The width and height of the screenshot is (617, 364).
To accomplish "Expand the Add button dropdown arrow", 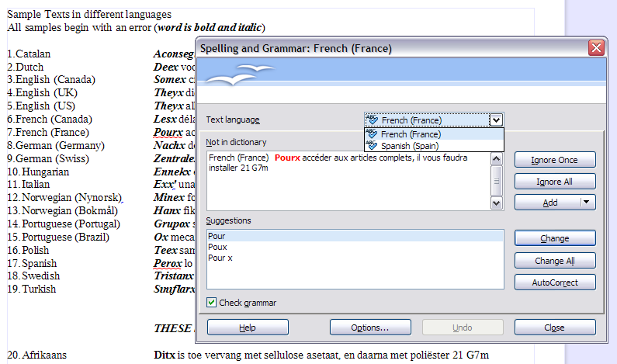I will (x=588, y=203).
